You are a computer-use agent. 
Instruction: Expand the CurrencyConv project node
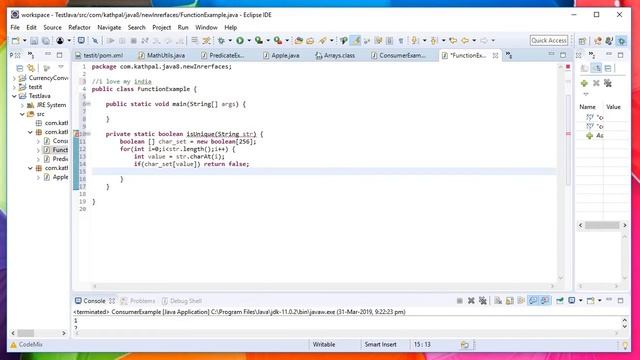click(14, 78)
